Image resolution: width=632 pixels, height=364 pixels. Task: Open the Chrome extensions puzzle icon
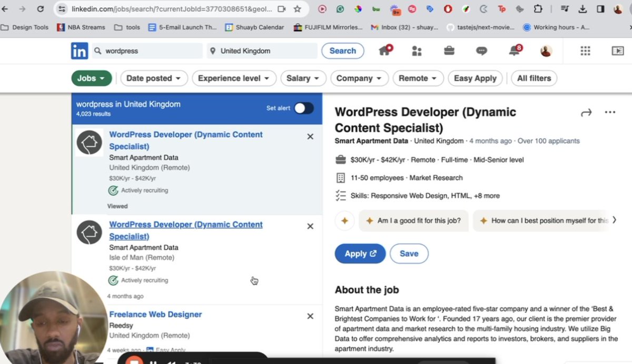(538, 9)
